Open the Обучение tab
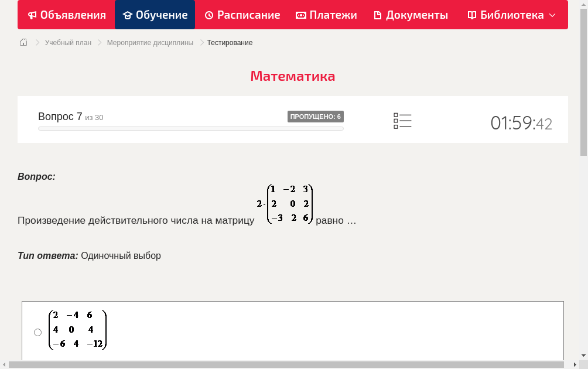Screen dimensions: 588x369 pos(155,15)
